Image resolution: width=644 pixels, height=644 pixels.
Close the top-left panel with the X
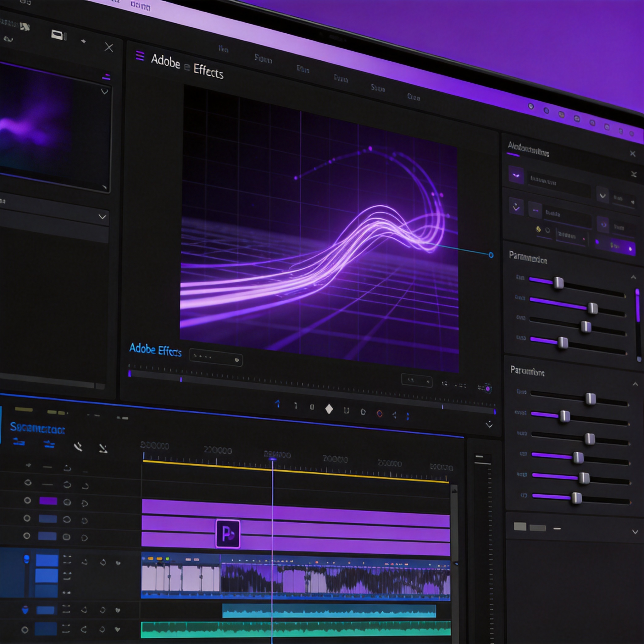click(x=109, y=47)
